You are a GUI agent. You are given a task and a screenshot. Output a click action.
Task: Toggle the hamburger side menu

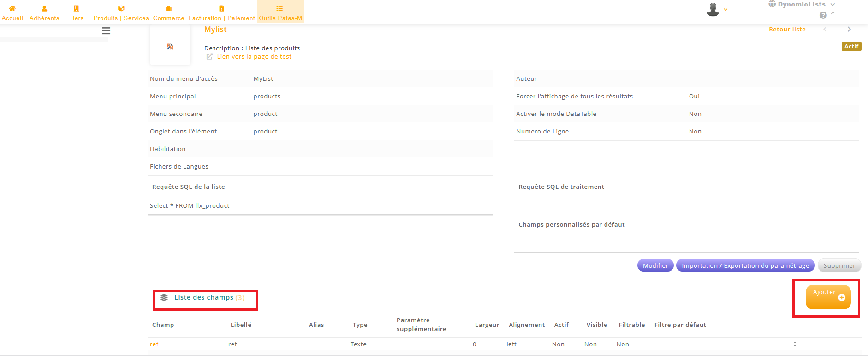[x=106, y=31]
